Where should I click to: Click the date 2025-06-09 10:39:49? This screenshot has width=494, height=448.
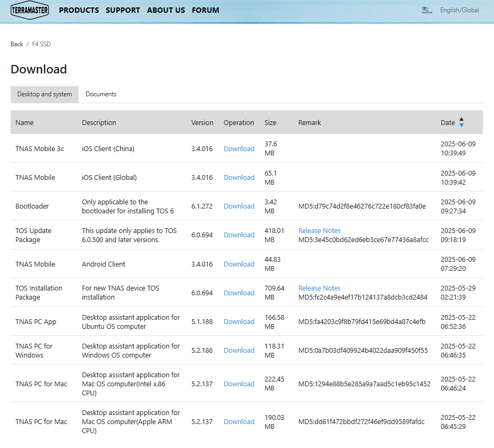[458, 148]
